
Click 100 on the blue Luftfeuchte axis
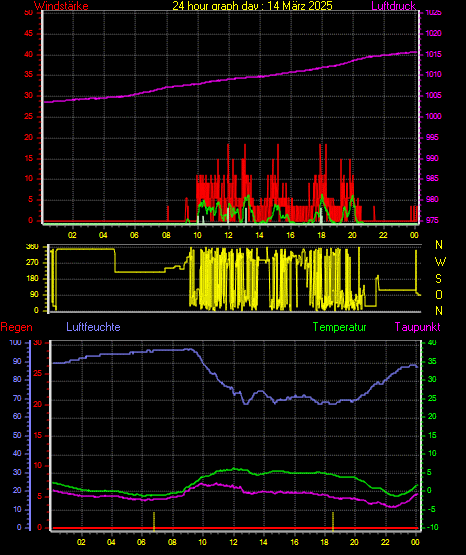[x=16, y=342]
